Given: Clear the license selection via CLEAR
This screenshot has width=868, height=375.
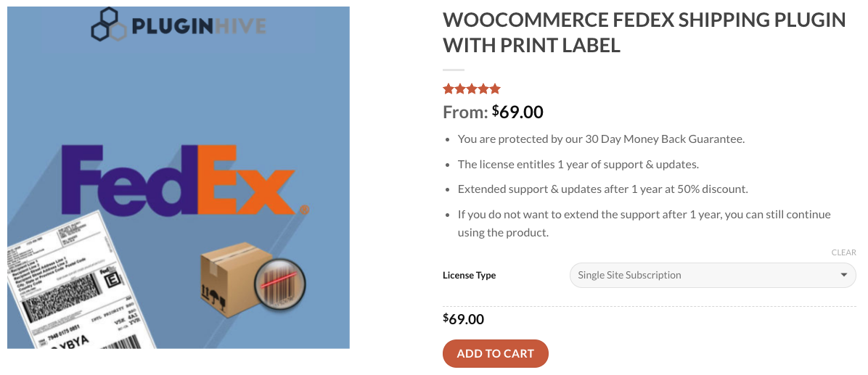Looking at the screenshot, I should coord(843,252).
